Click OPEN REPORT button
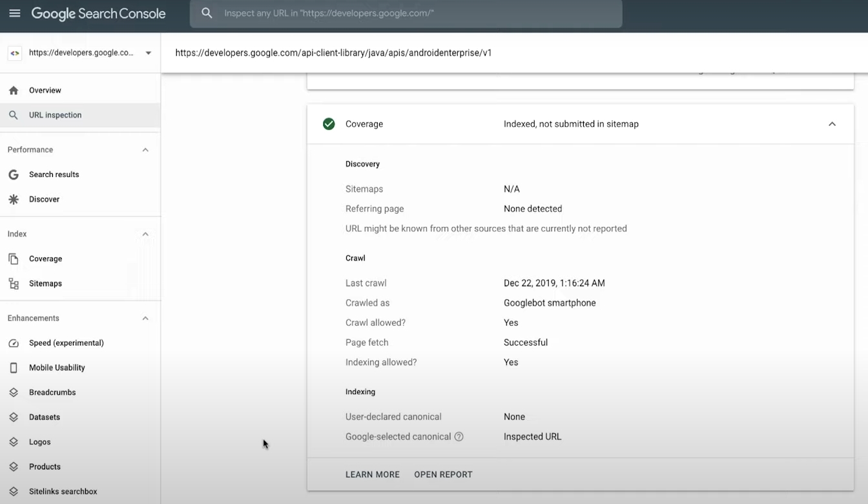The image size is (868, 504). [x=443, y=474]
